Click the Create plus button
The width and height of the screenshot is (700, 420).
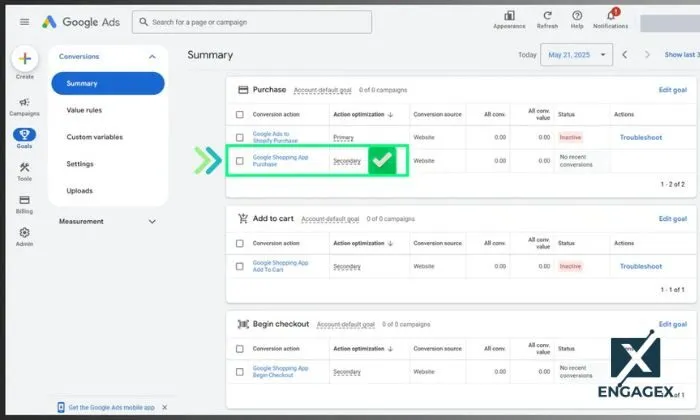[x=24, y=58]
